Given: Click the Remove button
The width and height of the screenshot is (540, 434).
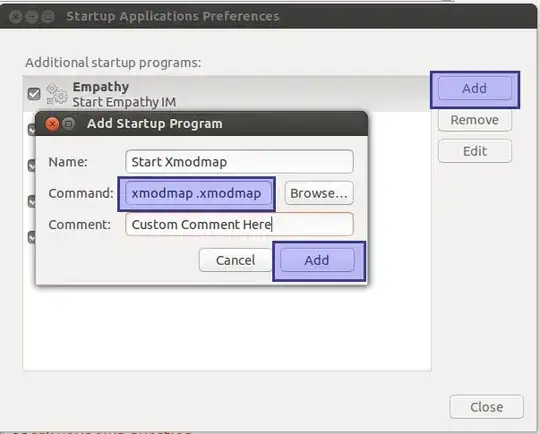Looking at the screenshot, I should click(x=475, y=120).
